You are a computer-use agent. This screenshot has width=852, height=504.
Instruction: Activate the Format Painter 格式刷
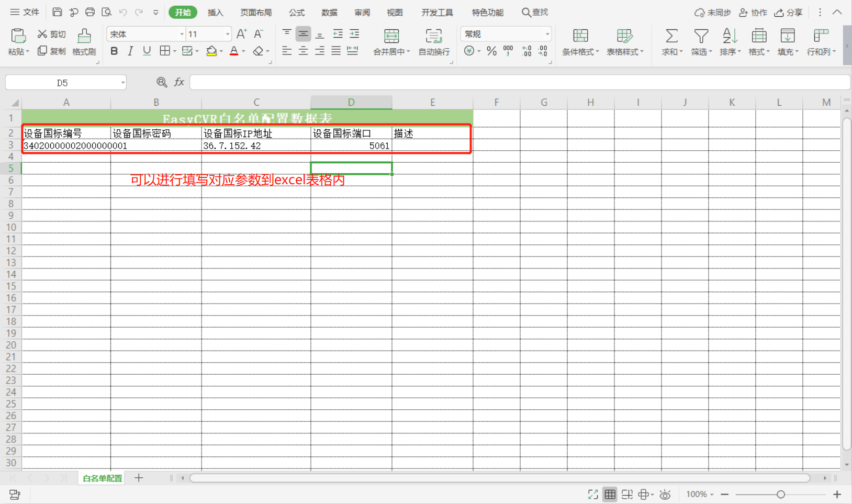pos(84,42)
